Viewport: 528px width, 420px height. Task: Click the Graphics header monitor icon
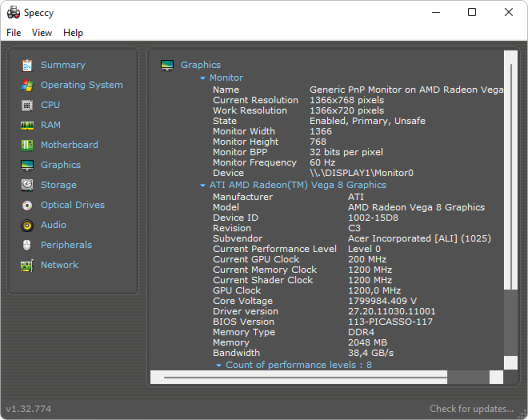(x=167, y=65)
